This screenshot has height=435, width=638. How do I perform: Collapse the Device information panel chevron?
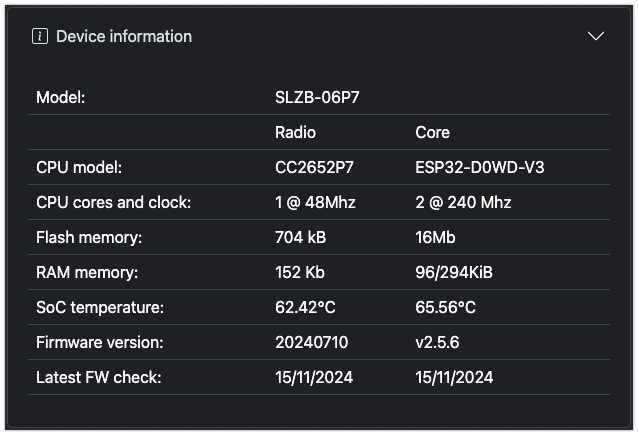click(x=596, y=36)
